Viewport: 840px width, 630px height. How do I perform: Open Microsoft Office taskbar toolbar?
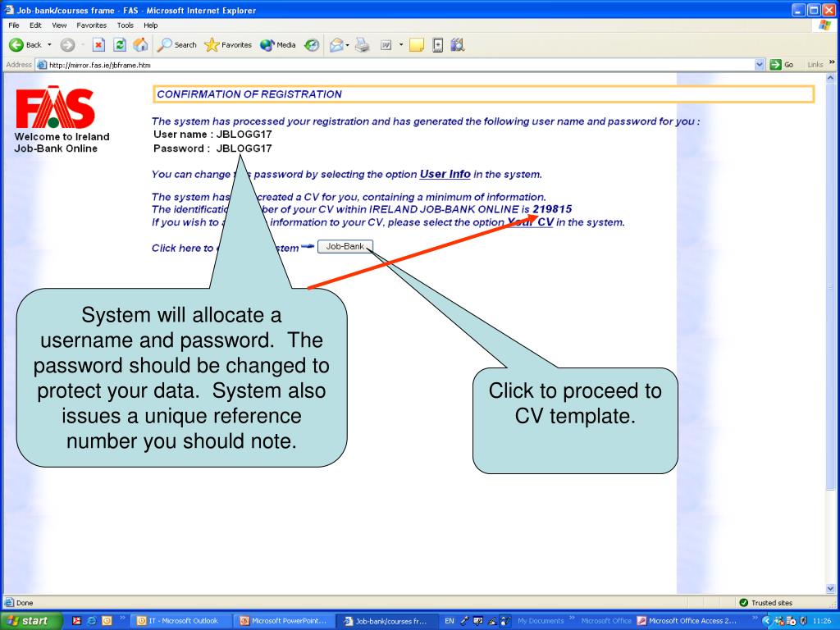click(606, 621)
